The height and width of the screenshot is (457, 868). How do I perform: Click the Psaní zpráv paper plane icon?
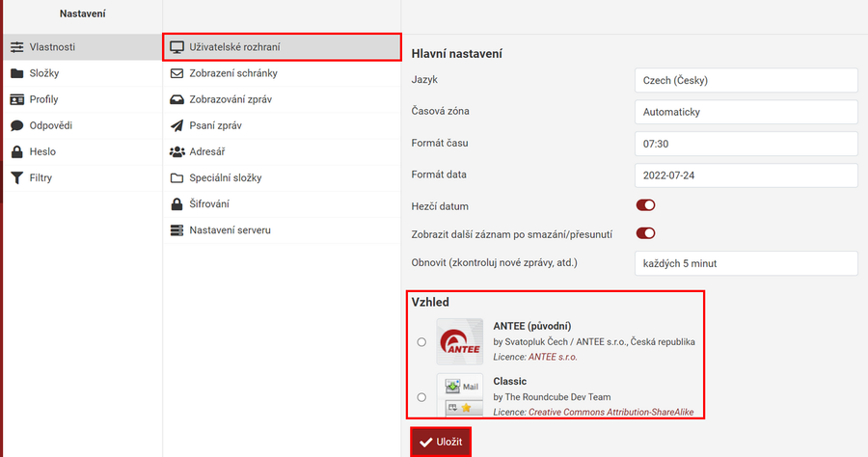coord(176,125)
